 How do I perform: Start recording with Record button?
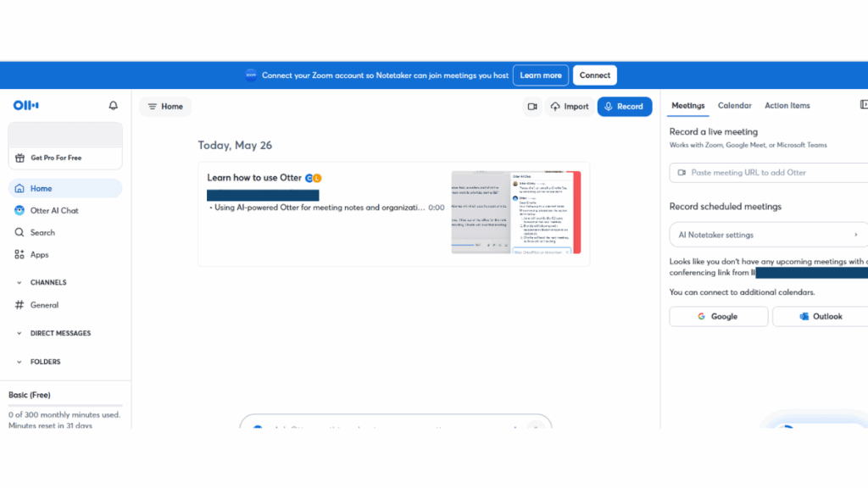tap(625, 107)
